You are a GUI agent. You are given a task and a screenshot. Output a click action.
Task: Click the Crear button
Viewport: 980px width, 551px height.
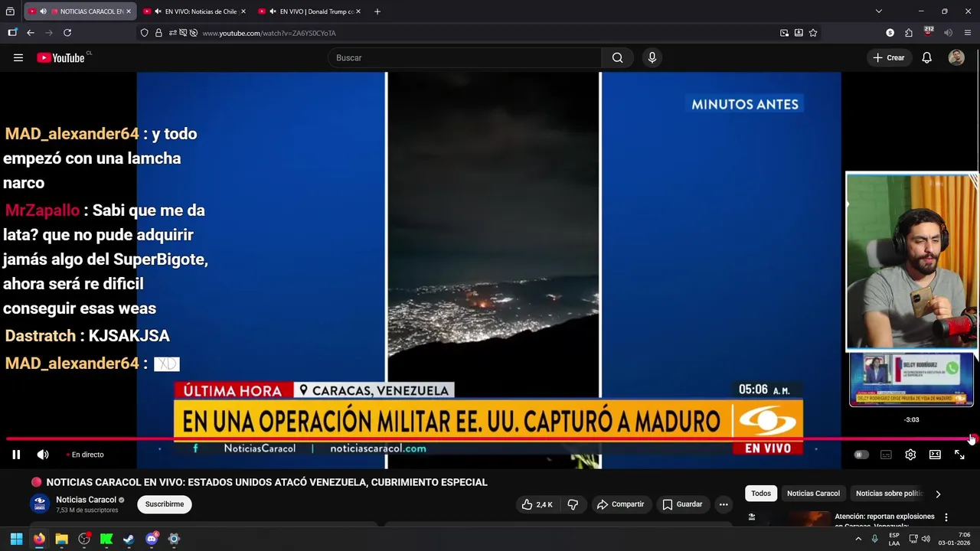(889, 57)
